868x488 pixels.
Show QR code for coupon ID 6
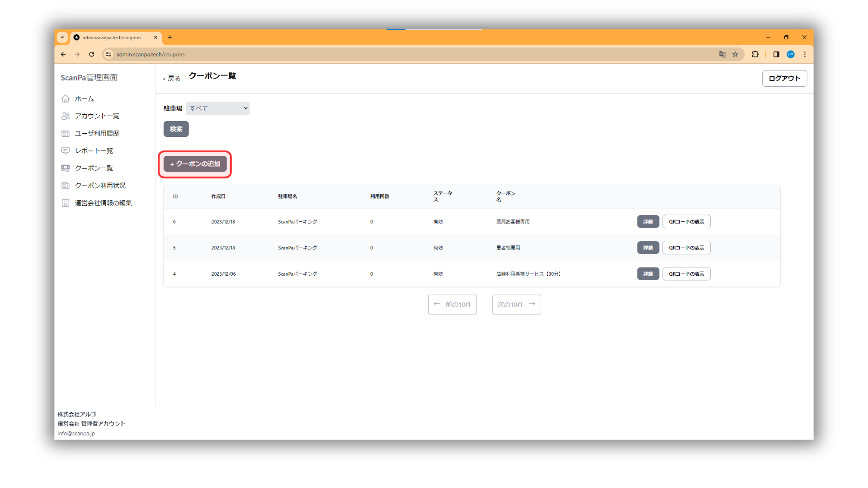(x=686, y=222)
